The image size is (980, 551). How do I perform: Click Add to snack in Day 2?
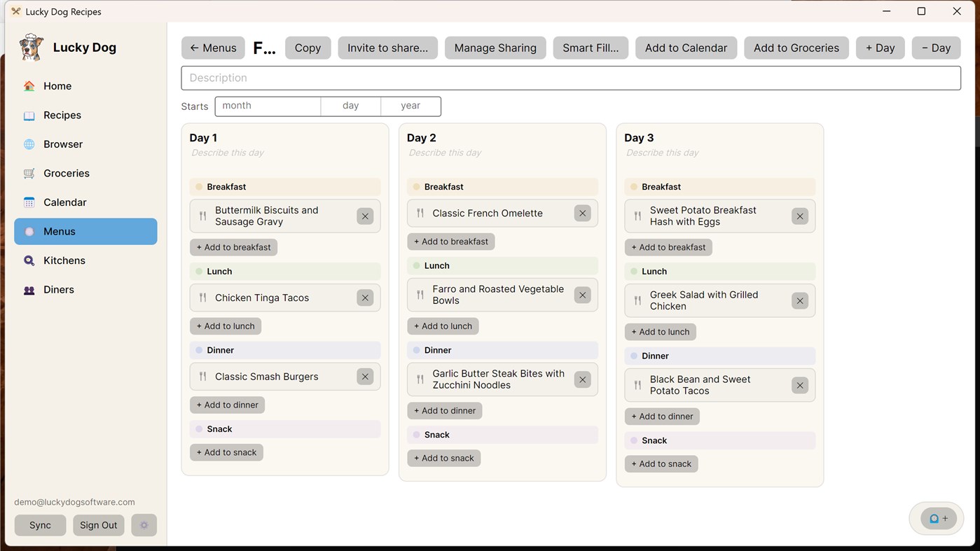(444, 458)
